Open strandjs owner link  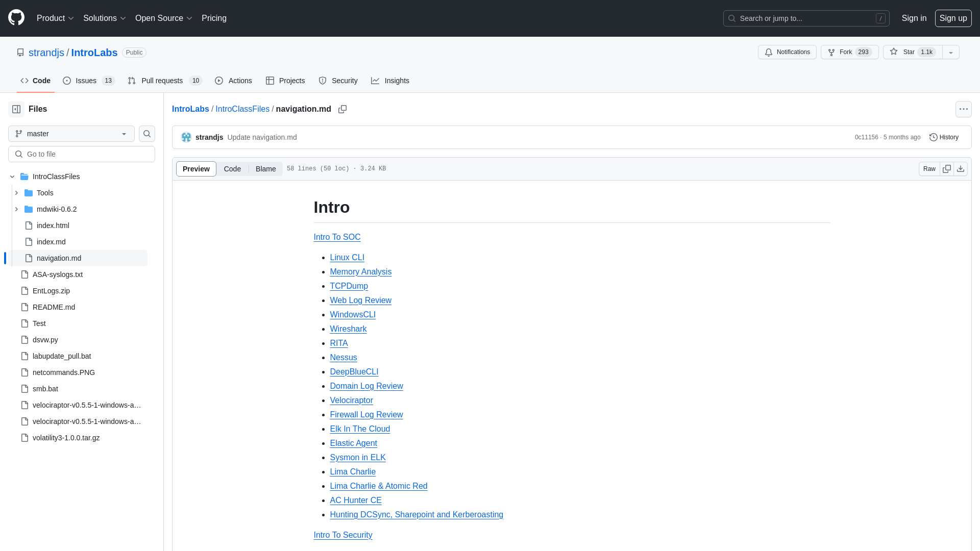point(46,53)
